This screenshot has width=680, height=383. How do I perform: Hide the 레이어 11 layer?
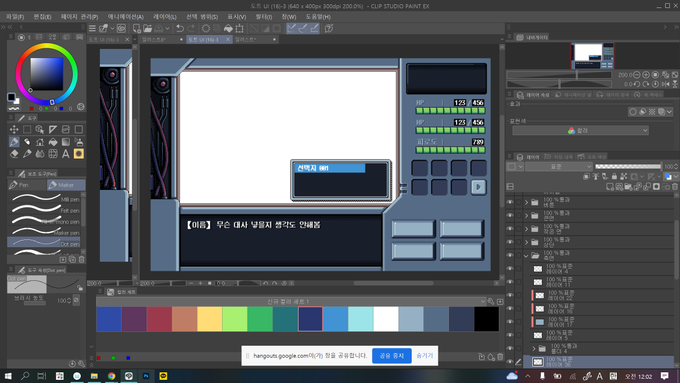[x=510, y=282]
